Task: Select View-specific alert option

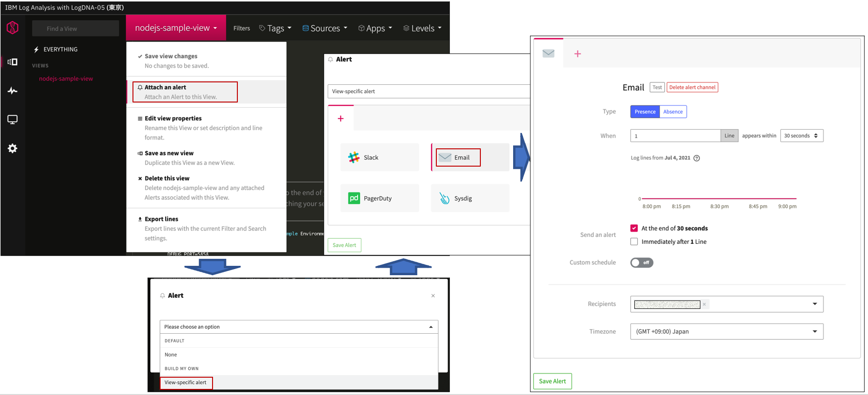Action: pyautogui.click(x=299, y=382)
